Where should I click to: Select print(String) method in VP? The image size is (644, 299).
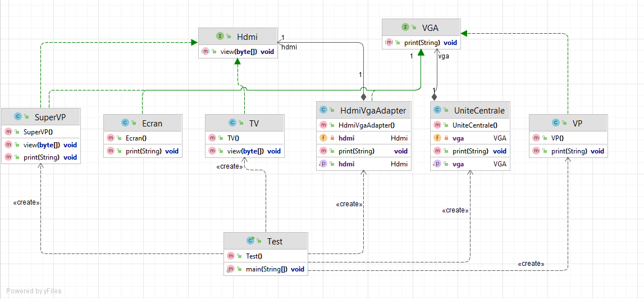(x=568, y=151)
